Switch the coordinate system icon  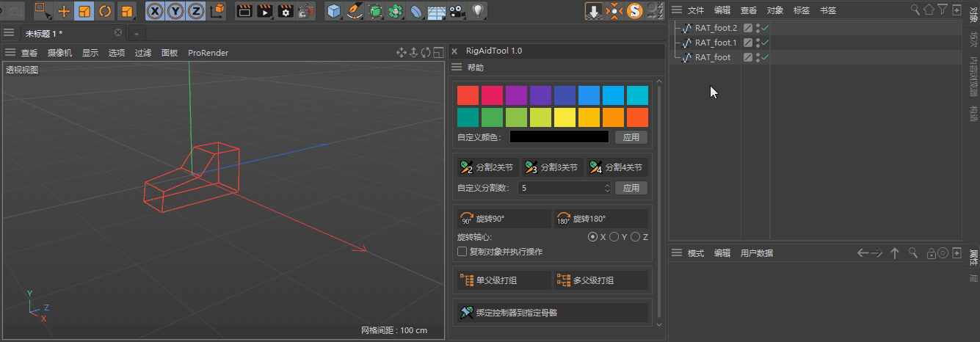click(217, 10)
